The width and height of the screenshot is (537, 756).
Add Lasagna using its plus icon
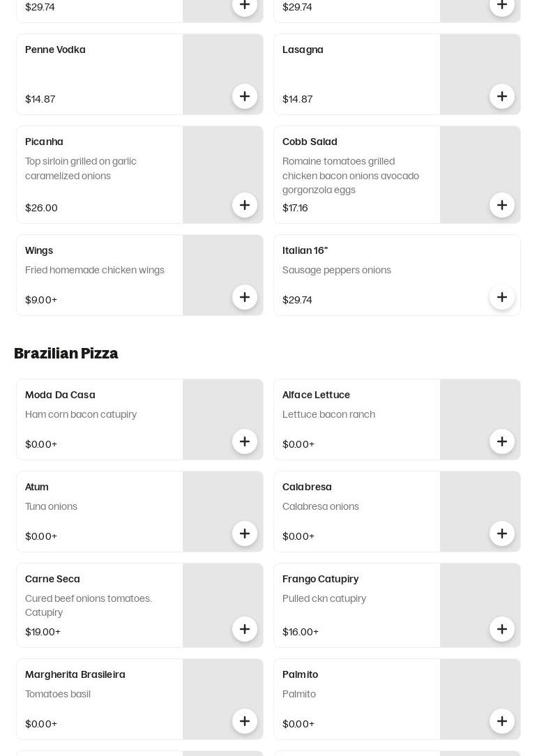point(502,97)
